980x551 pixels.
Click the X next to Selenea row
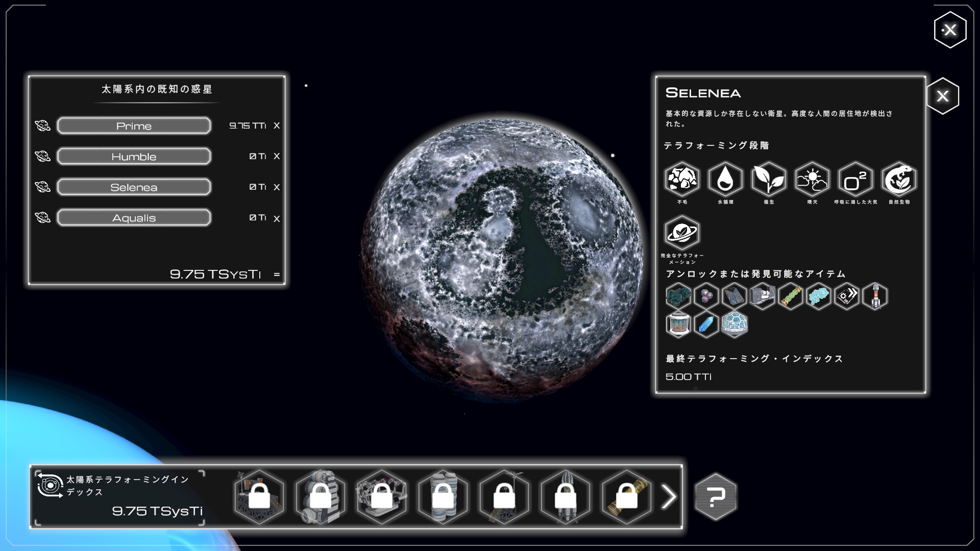[277, 187]
